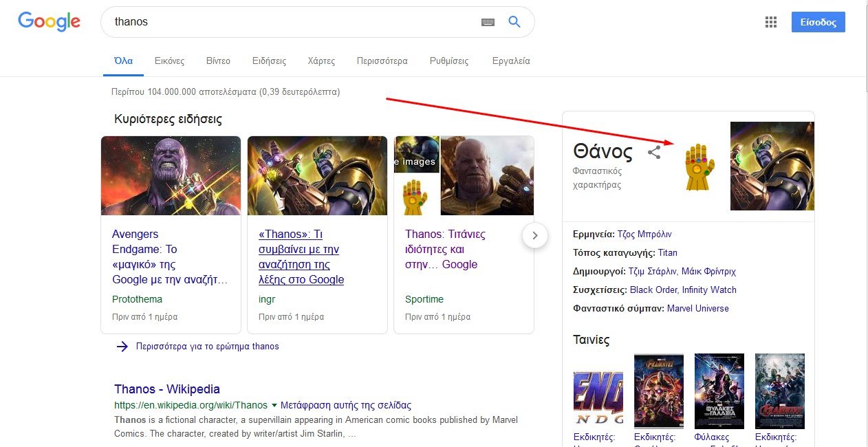Expand the Wikipedia result URL dropdown arrow

coord(274,405)
